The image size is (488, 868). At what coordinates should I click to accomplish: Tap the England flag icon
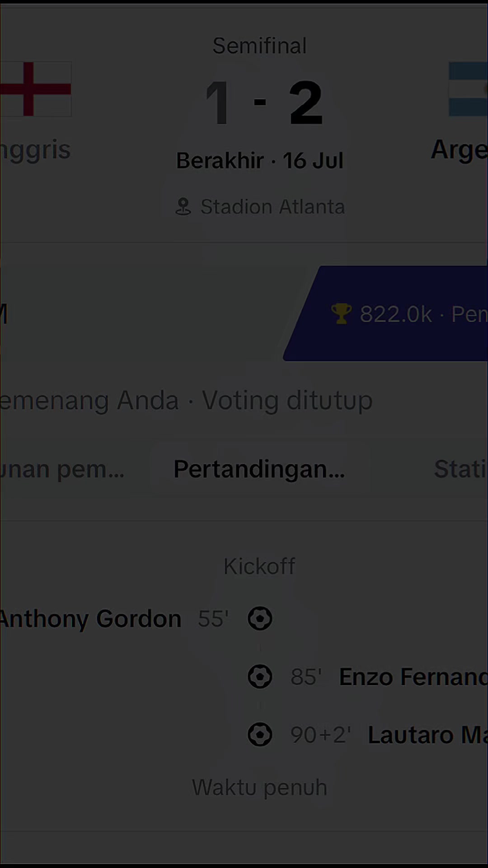click(x=36, y=89)
